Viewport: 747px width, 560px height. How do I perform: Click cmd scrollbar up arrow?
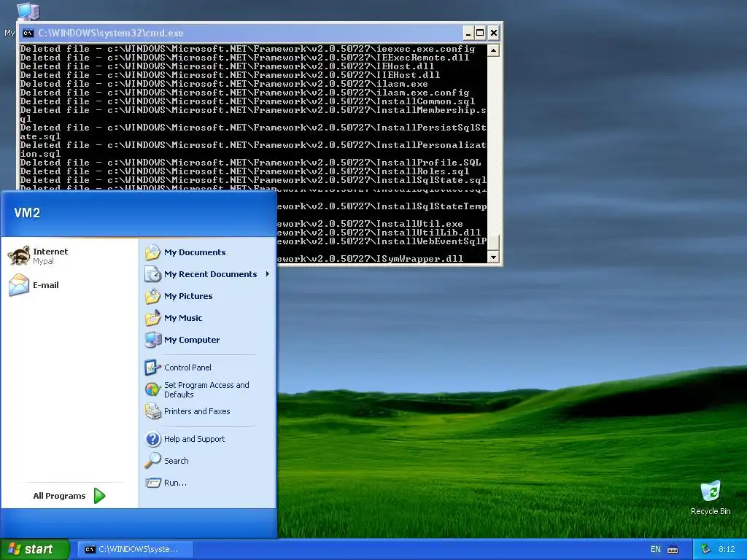pyautogui.click(x=494, y=50)
